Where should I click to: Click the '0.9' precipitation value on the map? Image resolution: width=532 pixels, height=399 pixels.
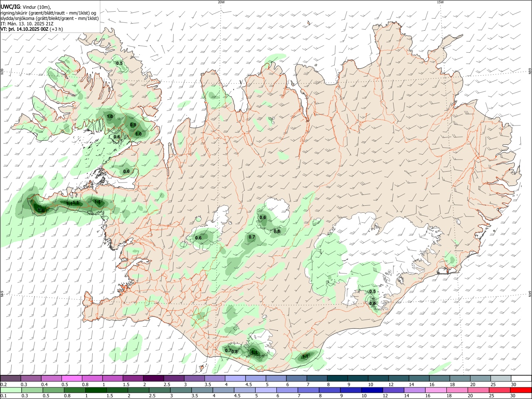[x=133, y=125]
